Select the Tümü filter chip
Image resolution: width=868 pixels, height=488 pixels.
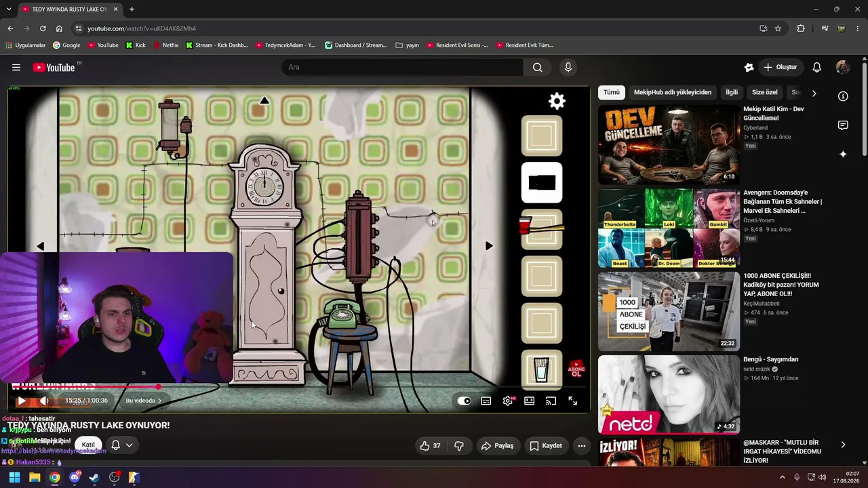[x=612, y=92]
